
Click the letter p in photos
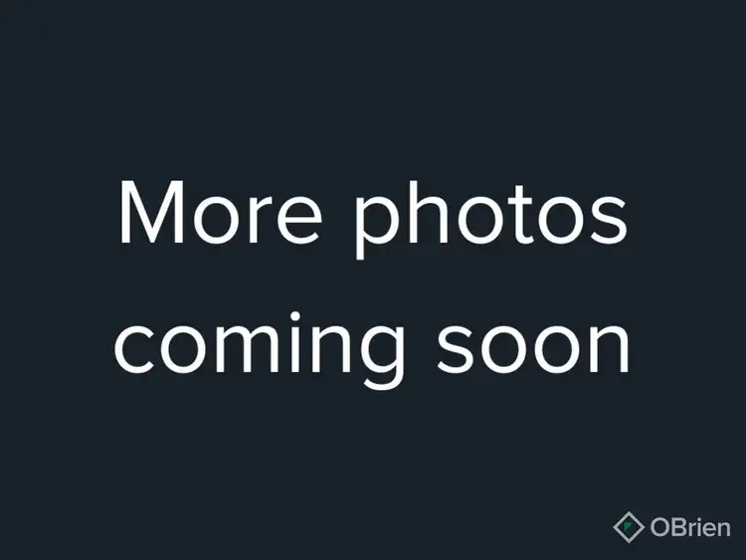point(378,228)
